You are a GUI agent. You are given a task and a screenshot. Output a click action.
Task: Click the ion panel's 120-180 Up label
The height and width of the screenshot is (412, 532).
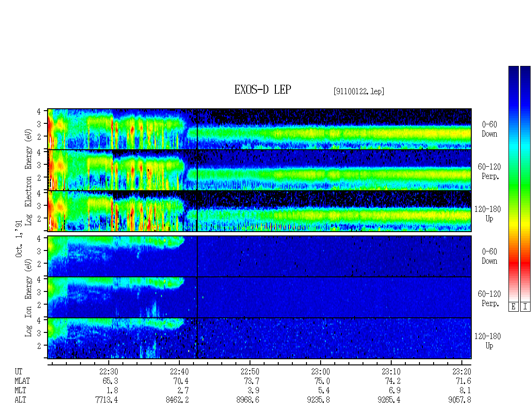tap(488, 341)
